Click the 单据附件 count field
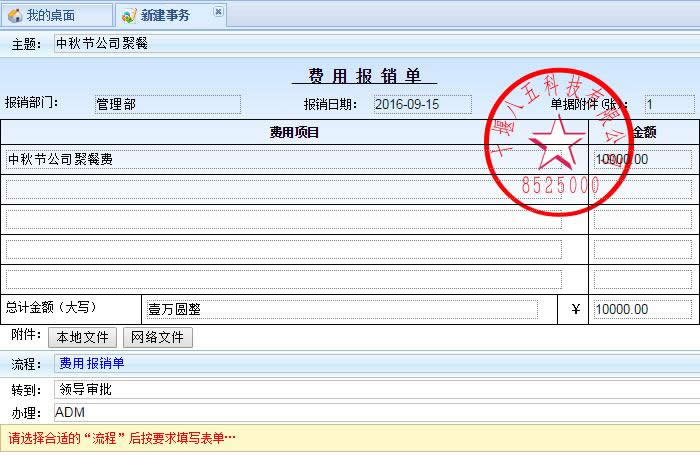 [x=669, y=104]
